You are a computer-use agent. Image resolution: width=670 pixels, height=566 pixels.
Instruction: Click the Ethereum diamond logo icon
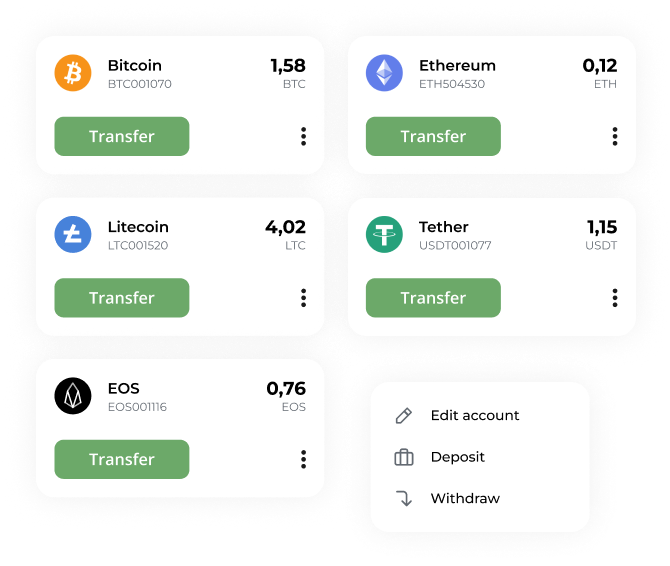[384, 73]
